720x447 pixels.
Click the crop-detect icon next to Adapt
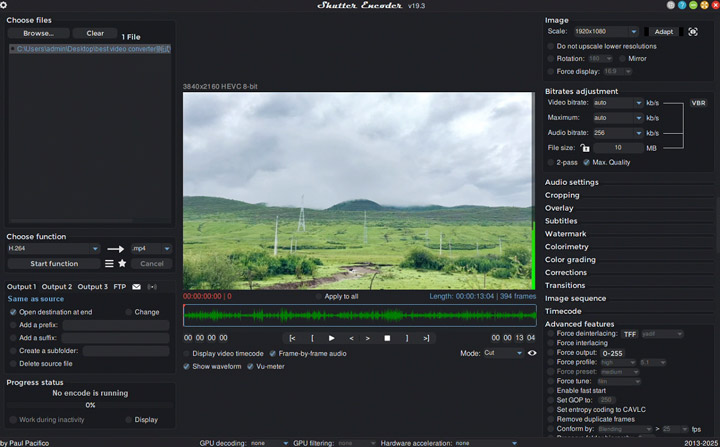click(693, 32)
